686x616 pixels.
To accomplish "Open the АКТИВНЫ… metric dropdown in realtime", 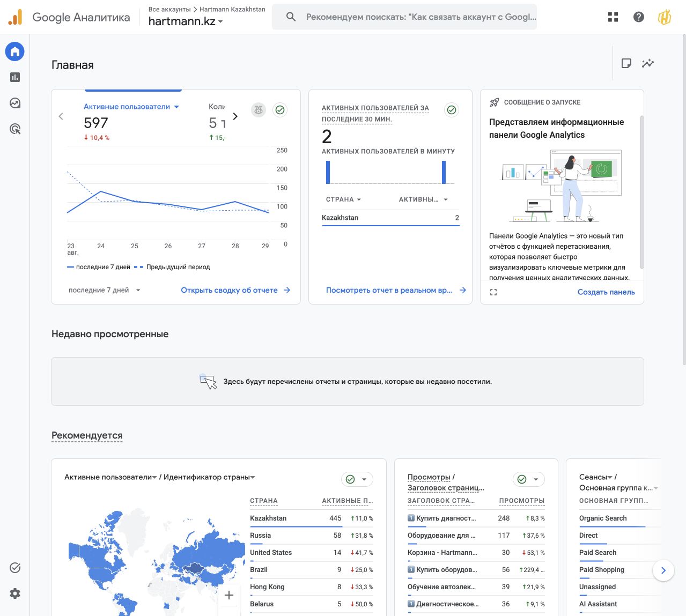I will click(x=423, y=199).
